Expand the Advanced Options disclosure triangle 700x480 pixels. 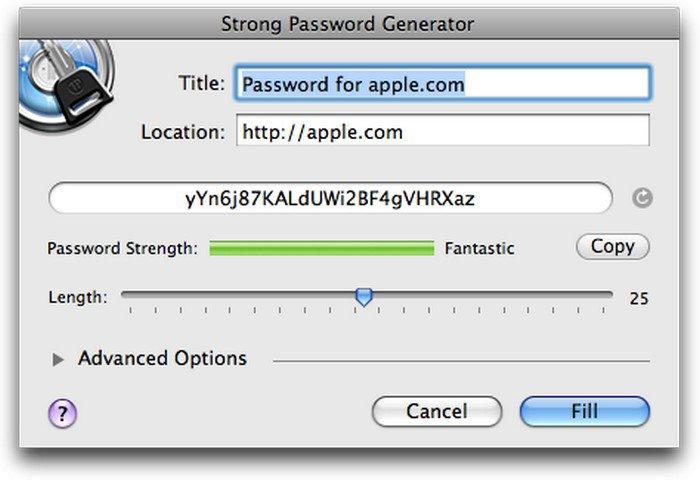(x=58, y=359)
